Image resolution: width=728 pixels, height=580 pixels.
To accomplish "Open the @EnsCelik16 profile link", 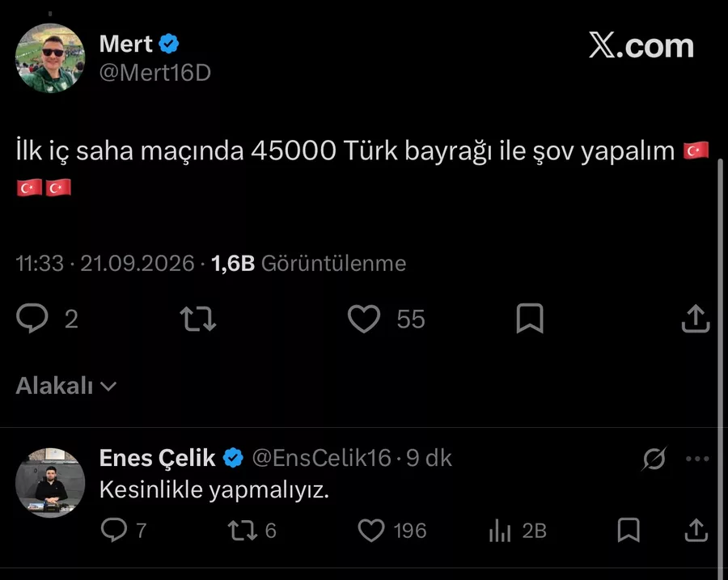I will (321, 459).
